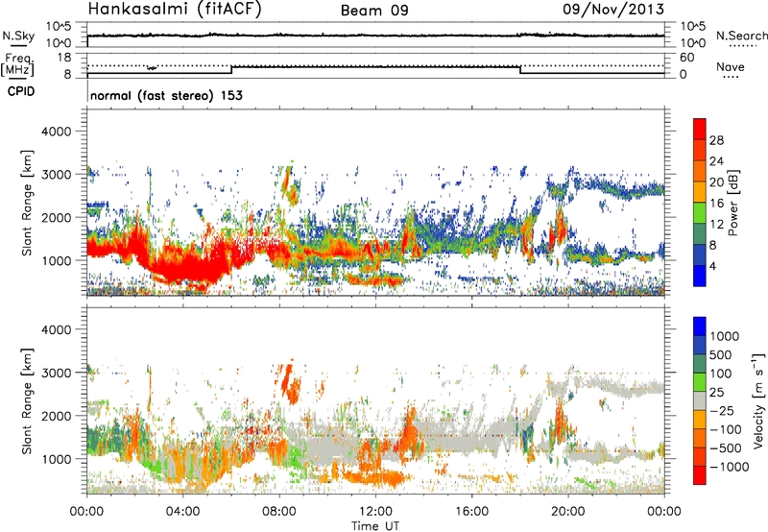Click the '500' tick on Velocity scale
This screenshot has height=532, width=768.
tap(721, 354)
